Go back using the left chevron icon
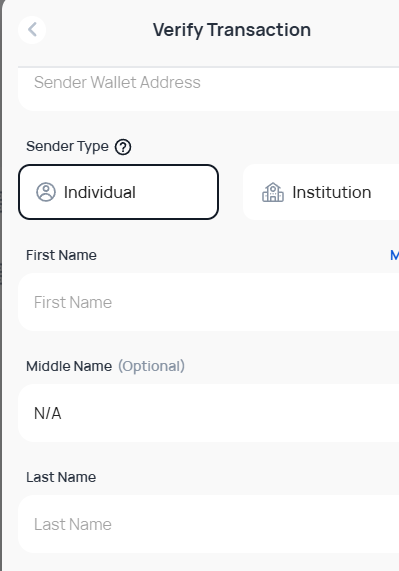 (32, 29)
